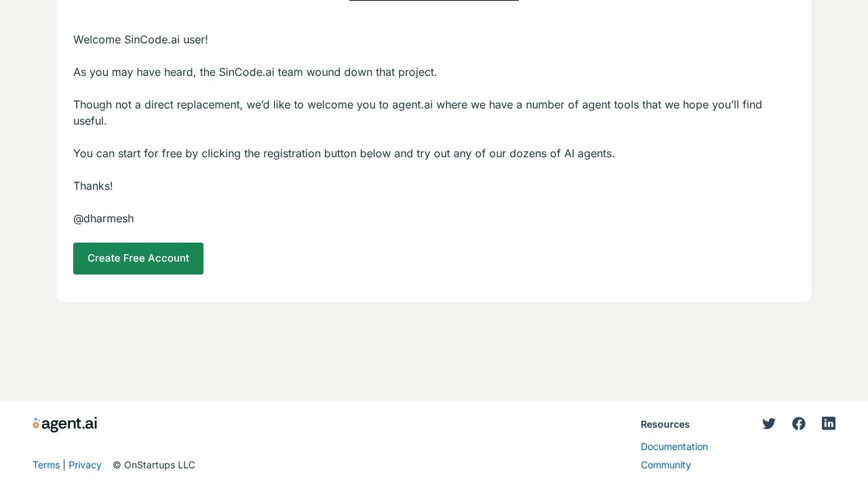Click the sentence about SinCode.ai winding down
This screenshot has height=488, width=868.
(x=255, y=72)
